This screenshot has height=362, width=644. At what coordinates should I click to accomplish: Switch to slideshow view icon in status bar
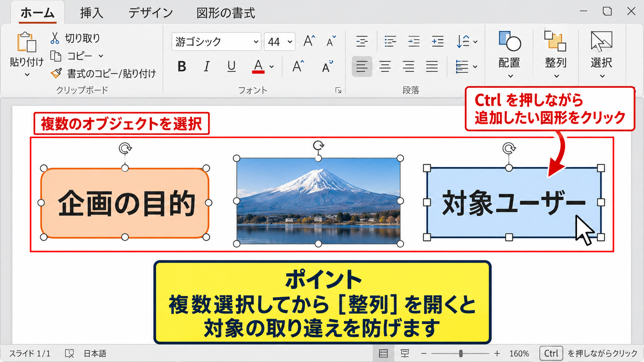coord(405,353)
